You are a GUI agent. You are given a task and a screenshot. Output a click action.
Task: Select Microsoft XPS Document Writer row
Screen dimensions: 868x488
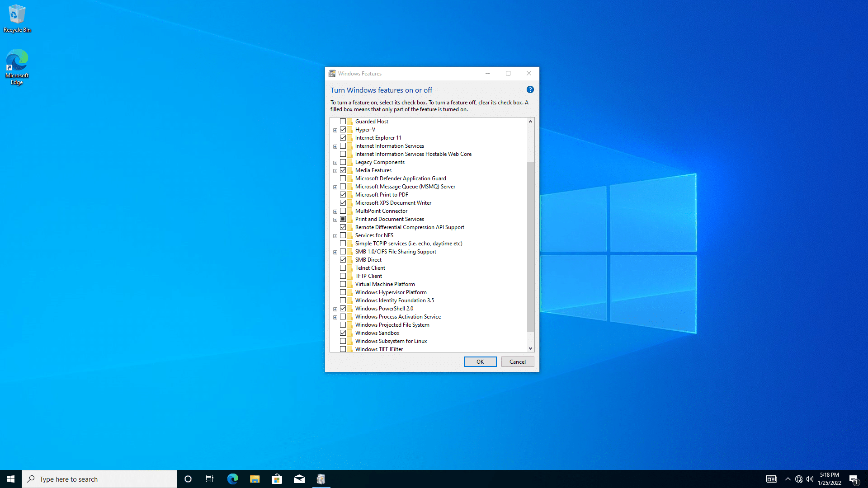click(393, 203)
